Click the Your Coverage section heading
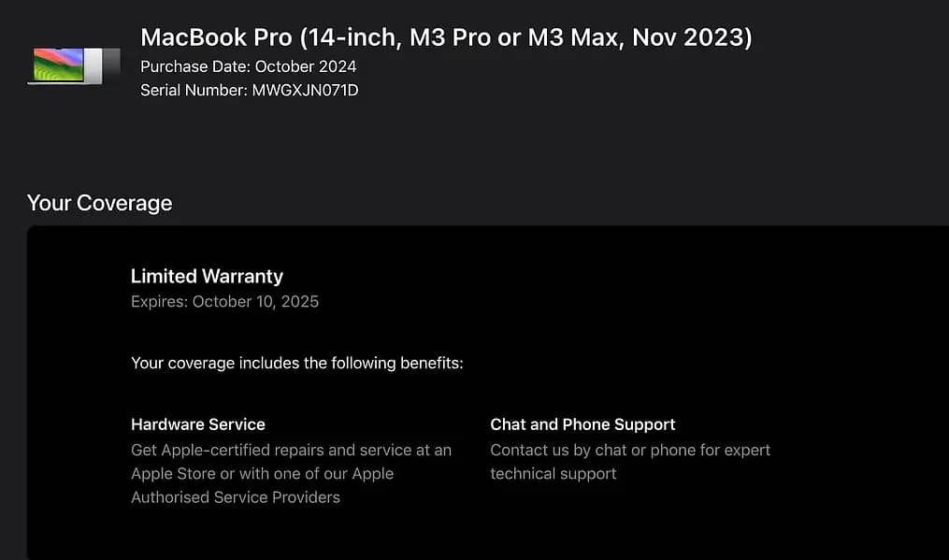Viewport: 949px width, 560px height. tap(100, 203)
